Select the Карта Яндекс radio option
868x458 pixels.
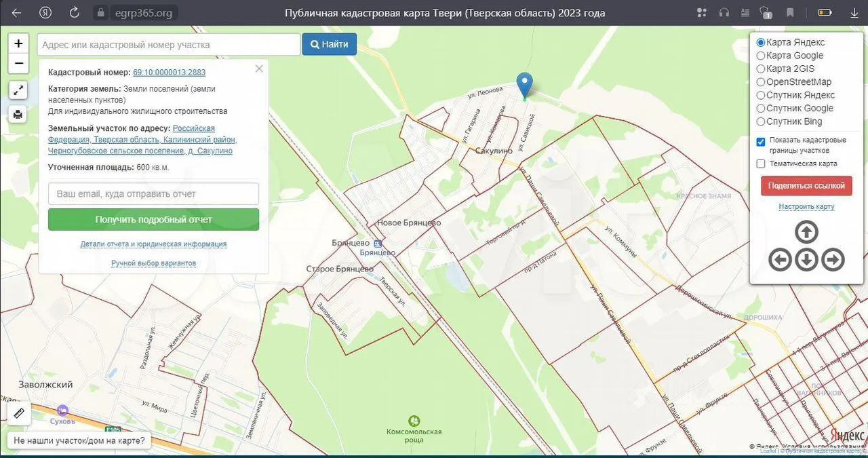click(x=761, y=43)
